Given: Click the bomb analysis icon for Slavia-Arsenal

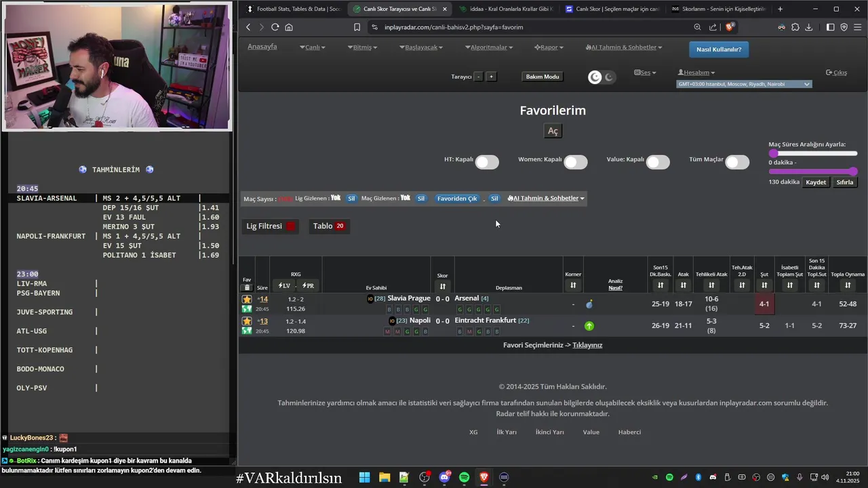Looking at the screenshot, I should [589, 304].
